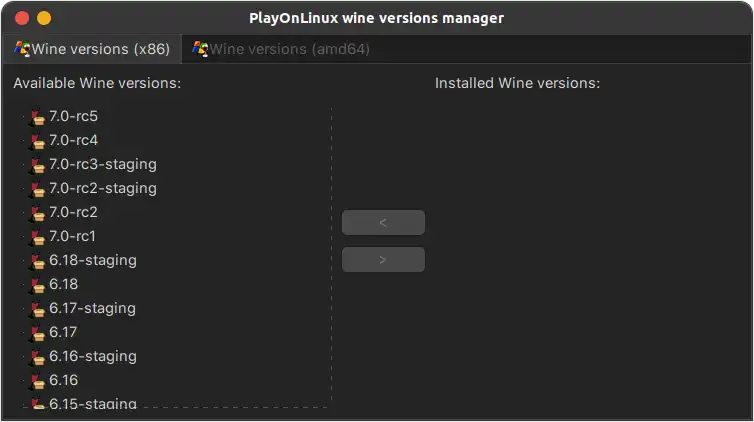Click the remove arrow button (<)
Screen dimensions: 754x422
pyautogui.click(x=383, y=223)
